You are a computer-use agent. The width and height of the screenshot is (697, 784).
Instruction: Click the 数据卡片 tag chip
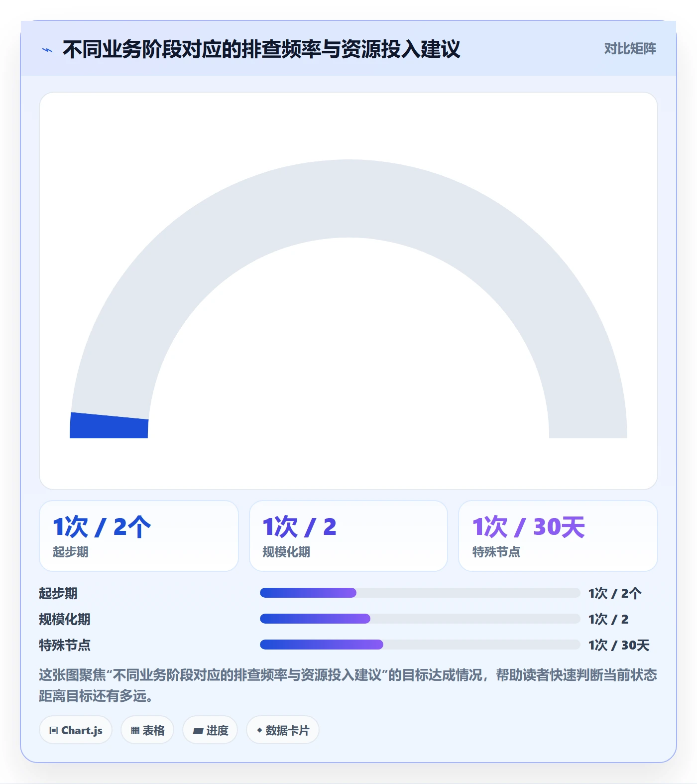point(283,730)
